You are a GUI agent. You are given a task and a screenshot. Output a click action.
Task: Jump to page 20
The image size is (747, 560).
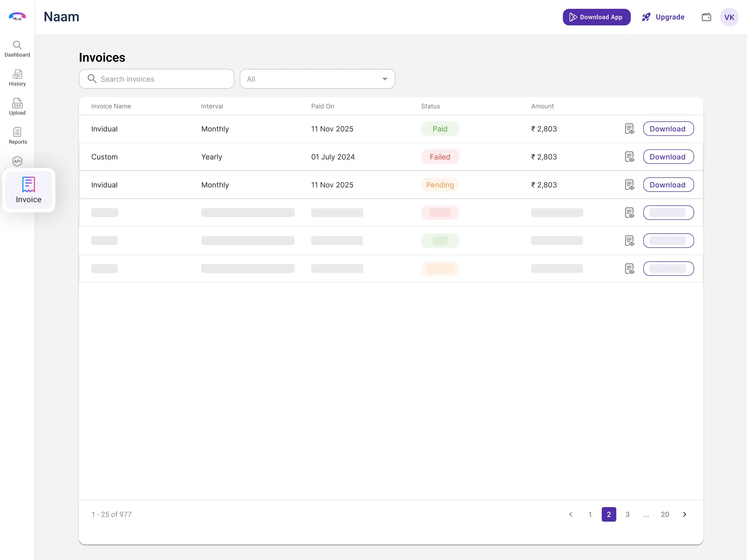click(665, 514)
